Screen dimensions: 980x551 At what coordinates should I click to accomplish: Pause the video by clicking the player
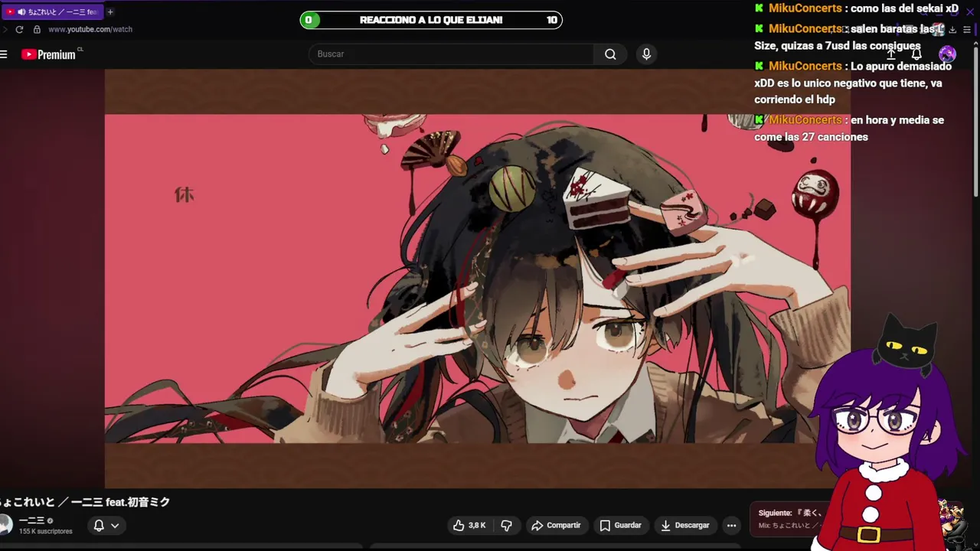[478, 279]
